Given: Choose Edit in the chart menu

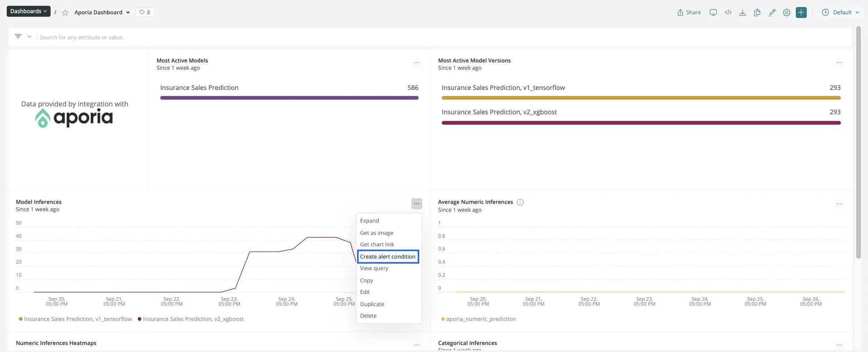Looking at the screenshot, I should (389, 292).
